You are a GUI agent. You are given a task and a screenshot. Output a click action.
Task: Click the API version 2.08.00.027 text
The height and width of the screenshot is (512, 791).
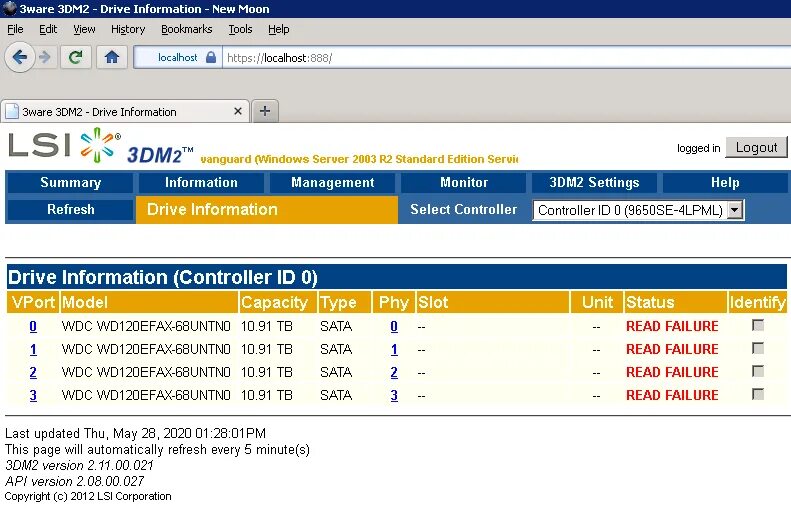coord(74,481)
